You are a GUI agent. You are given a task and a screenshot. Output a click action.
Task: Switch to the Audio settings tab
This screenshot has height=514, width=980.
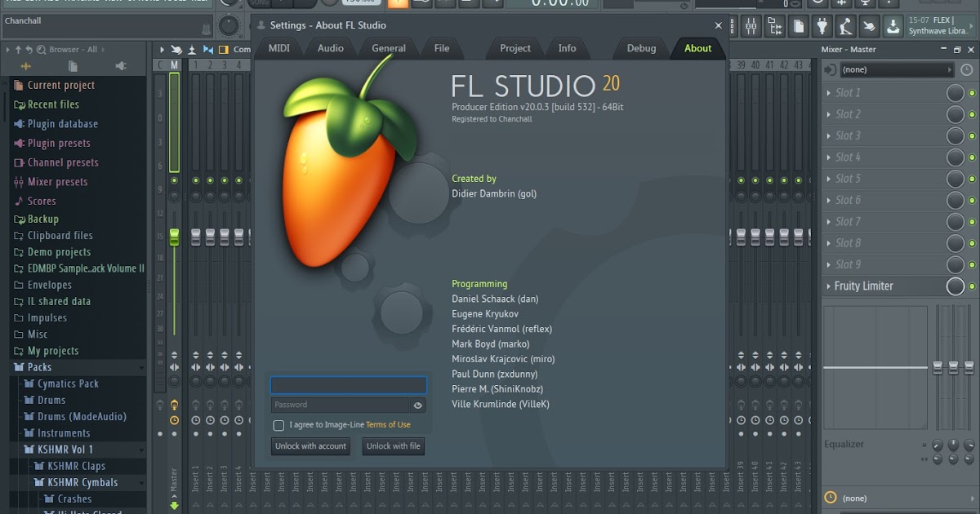point(331,48)
